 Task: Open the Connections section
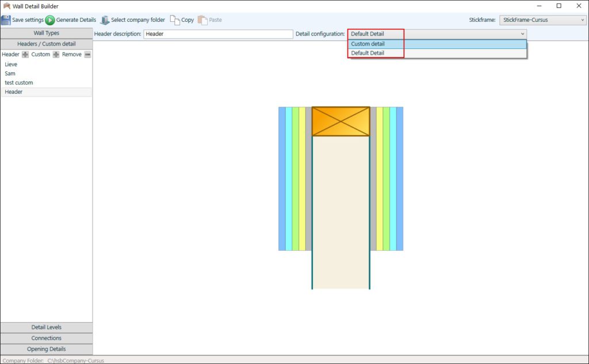pos(47,338)
